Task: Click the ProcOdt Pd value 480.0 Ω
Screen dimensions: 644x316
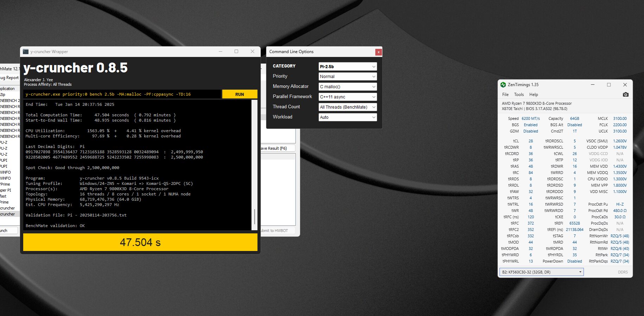Action: (620, 211)
